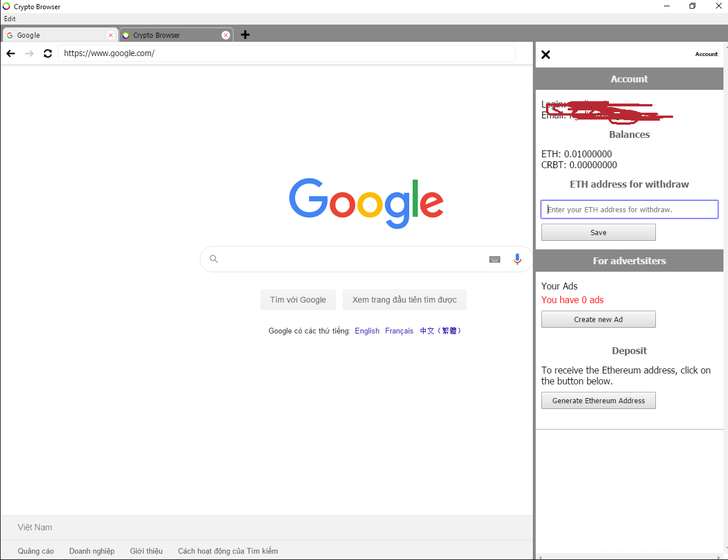Open the Giới thiệu footer link

pyautogui.click(x=146, y=551)
